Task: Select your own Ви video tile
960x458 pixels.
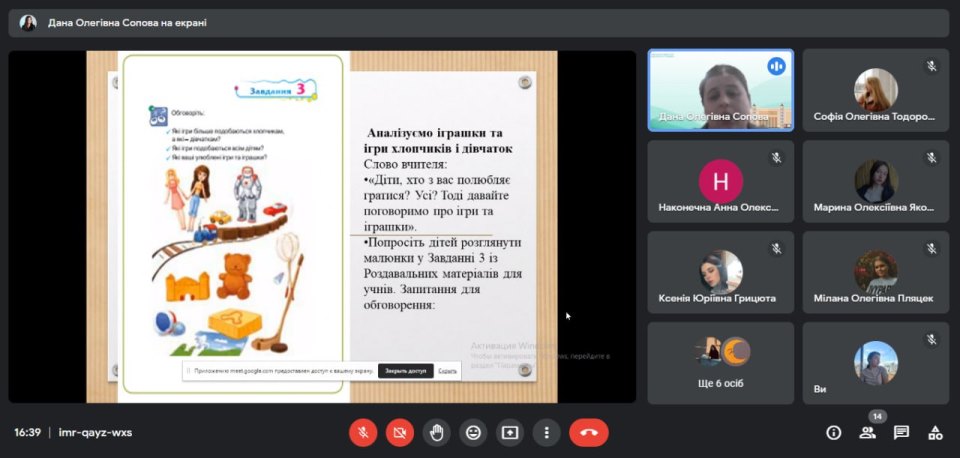Action: coord(876,363)
